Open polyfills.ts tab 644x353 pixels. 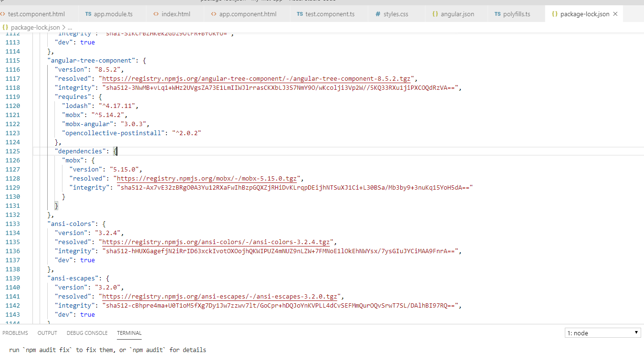pyautogui.click(x=516, y=14)
